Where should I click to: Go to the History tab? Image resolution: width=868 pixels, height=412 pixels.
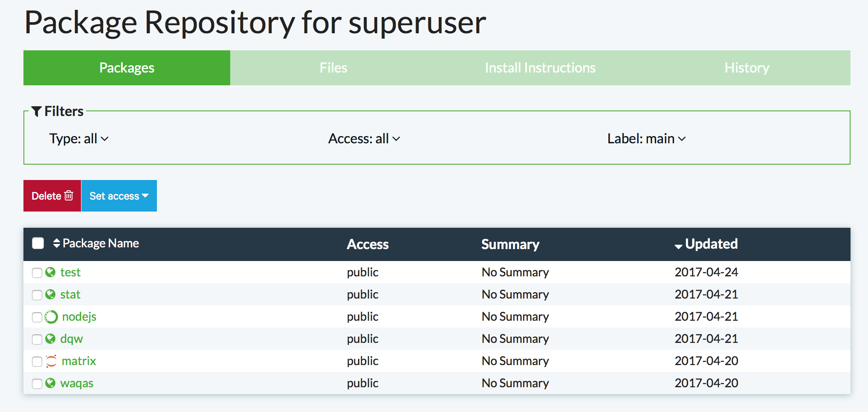[x=746, y=68]
